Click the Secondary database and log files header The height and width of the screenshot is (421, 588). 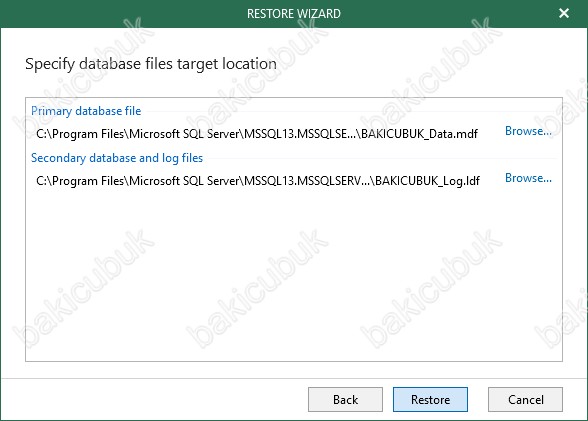coord(117,158)
